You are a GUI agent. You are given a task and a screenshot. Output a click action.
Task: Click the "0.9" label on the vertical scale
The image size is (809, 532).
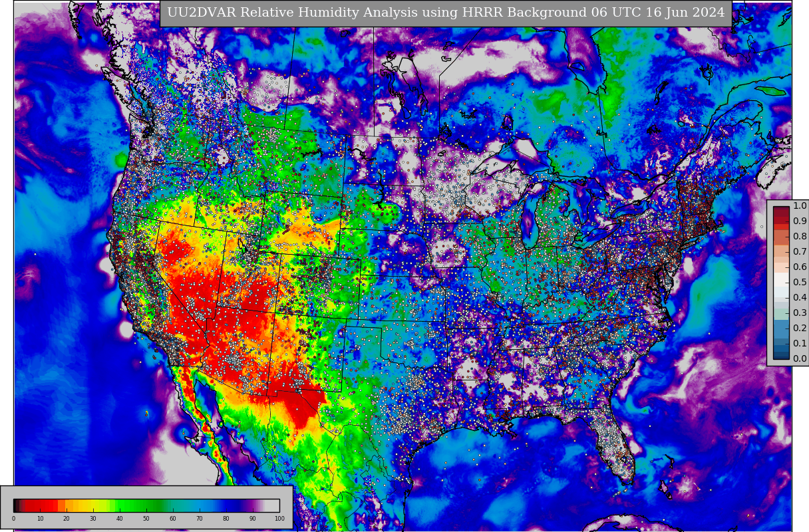pos(800,221)
